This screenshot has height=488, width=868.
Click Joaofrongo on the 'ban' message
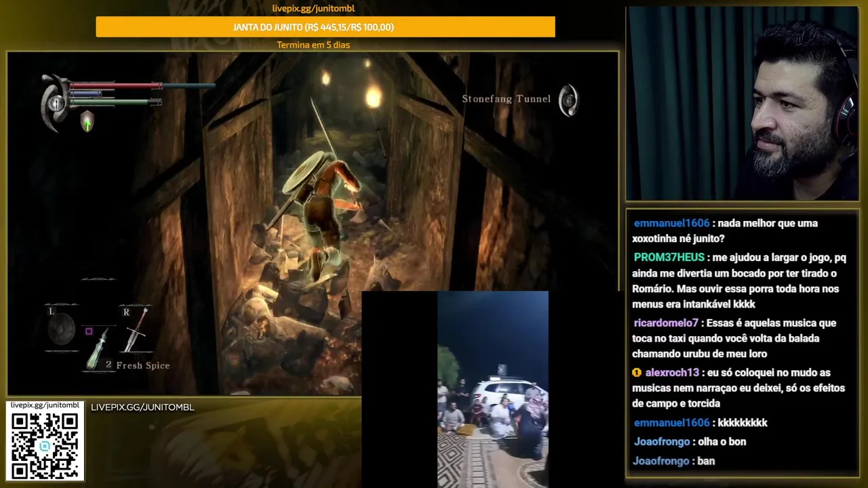pos(662,461)
